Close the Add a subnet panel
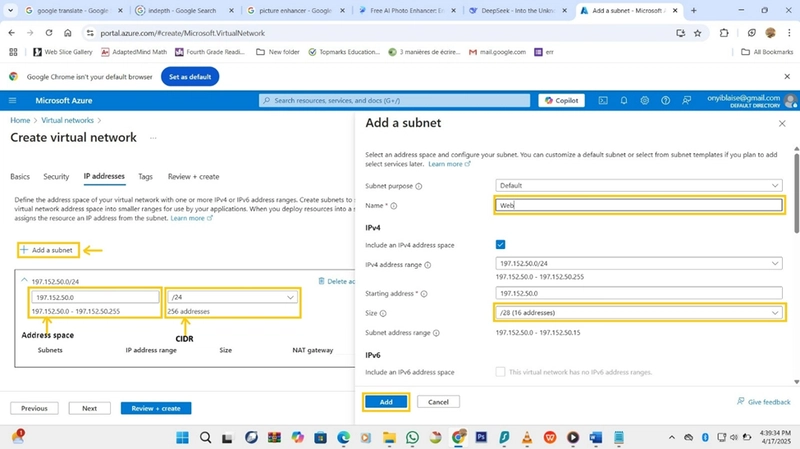This screenshot has height=449, width=800. click(x=782, y=123)
